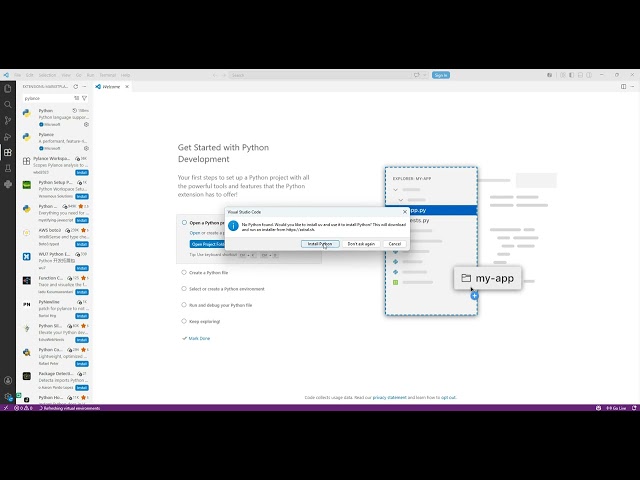
Task: Close the Visual Studio Code dialog with X
Action: pyautogui.click(x=405, y=212)
